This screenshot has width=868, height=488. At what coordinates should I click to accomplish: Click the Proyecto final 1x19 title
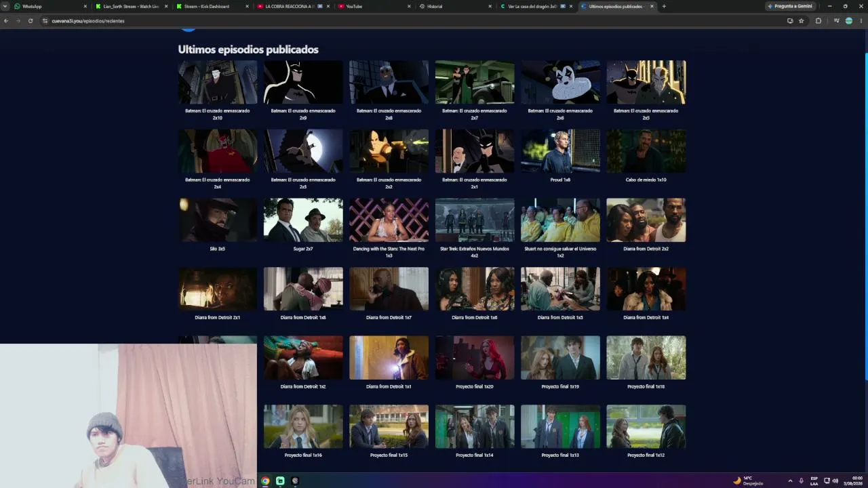(560, 386)
